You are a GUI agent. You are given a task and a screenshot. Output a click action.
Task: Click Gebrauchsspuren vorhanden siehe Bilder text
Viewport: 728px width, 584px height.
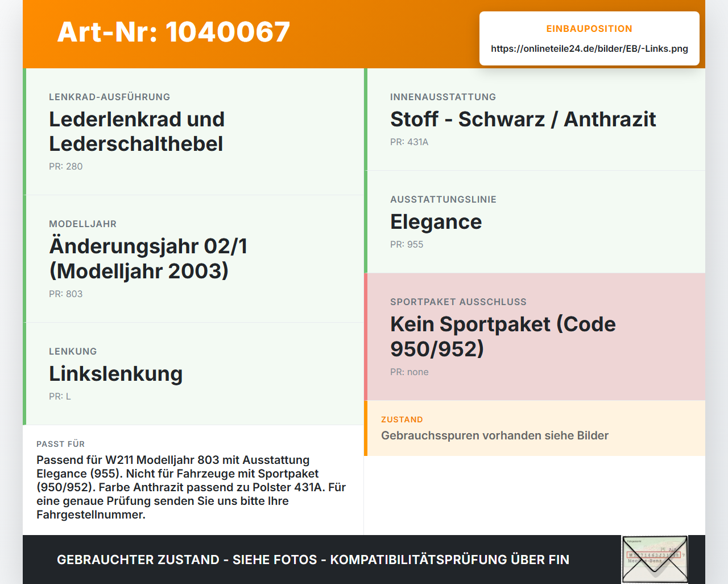click(495, 435)
